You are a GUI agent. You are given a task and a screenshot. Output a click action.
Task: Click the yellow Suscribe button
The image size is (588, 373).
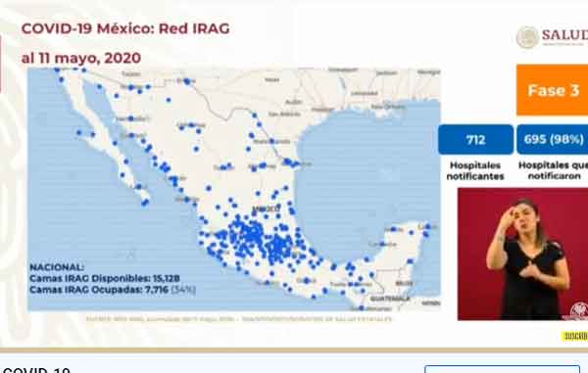click(x=574, y=336)
